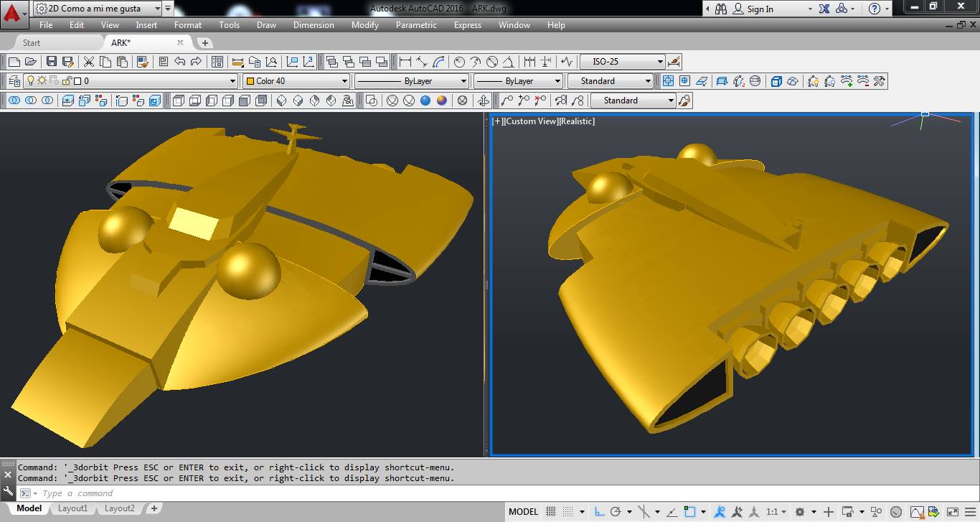Click the Undo arrow icon
Screen dimensions: 980x522
tap(180, 62)
